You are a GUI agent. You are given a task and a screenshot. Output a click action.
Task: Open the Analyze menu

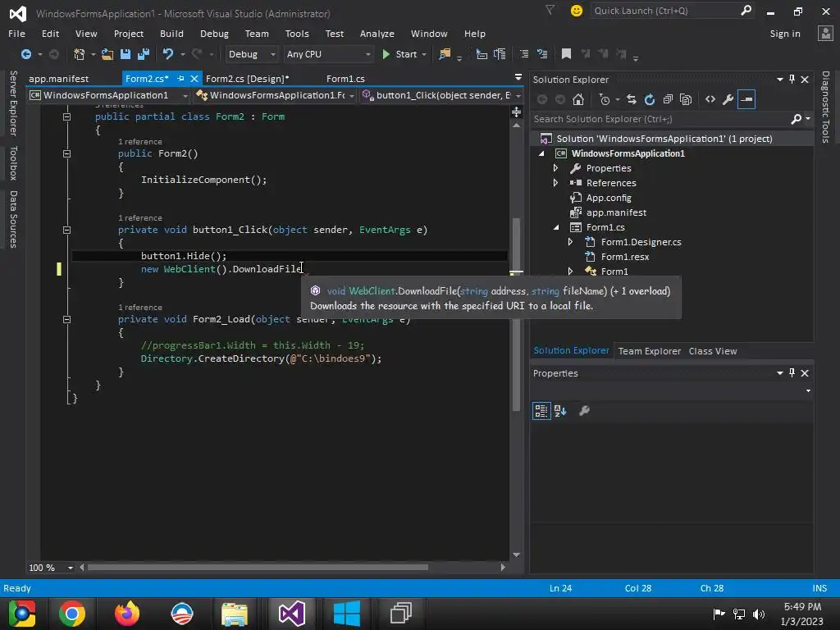(377, 34)
